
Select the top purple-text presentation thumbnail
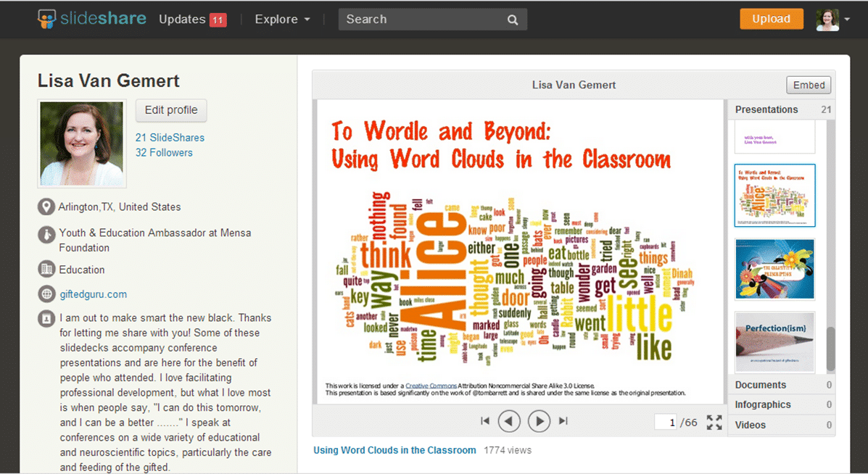pyautogui.click(x=774, y=136)
